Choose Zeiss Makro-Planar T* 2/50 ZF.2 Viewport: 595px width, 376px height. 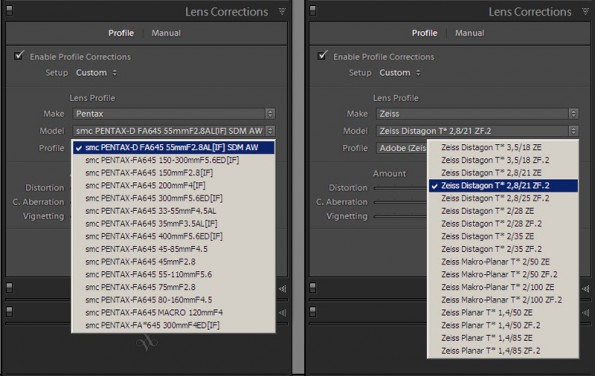pos(503,274)
